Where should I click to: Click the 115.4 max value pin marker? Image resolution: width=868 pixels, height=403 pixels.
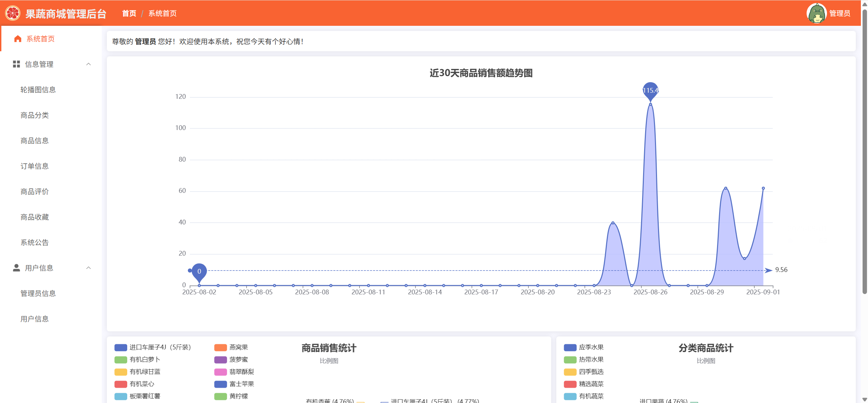[650, 91]
